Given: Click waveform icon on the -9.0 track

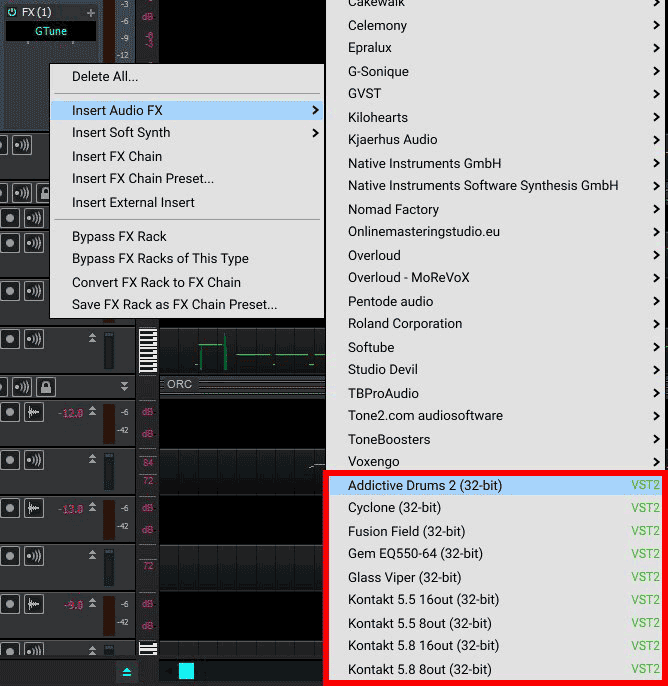Looking at the screenshot, I should pyautogui.click(x=35, y=603).
